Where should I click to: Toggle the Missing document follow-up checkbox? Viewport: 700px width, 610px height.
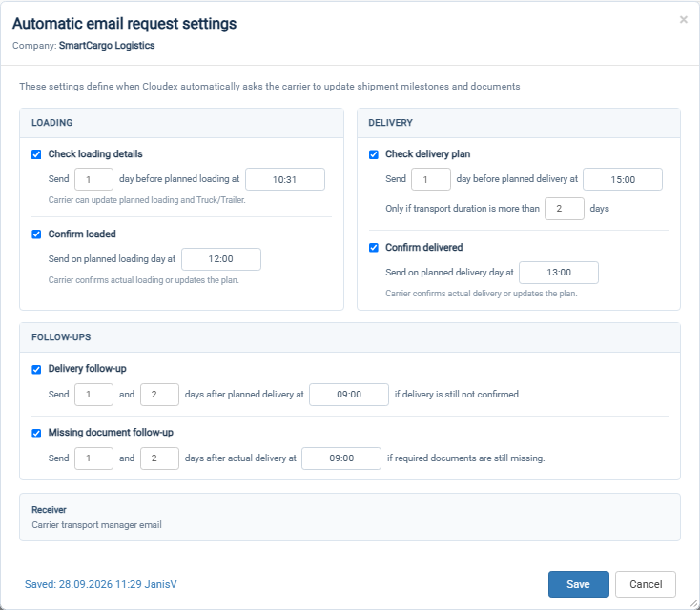[36, 433]
